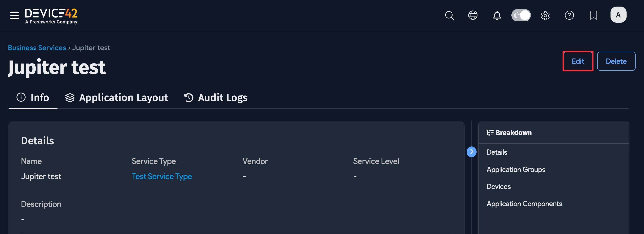Click the Breakdown panel header icon

point(490,133)
